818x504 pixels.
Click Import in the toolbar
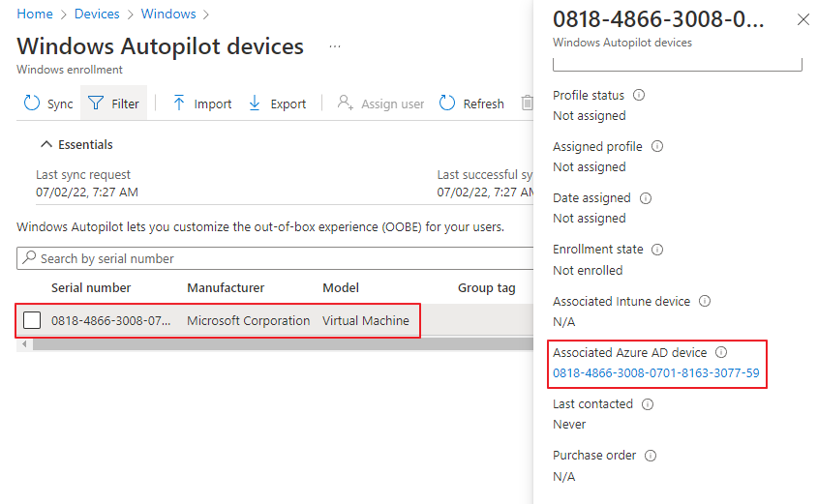click(x=202, y=104)
